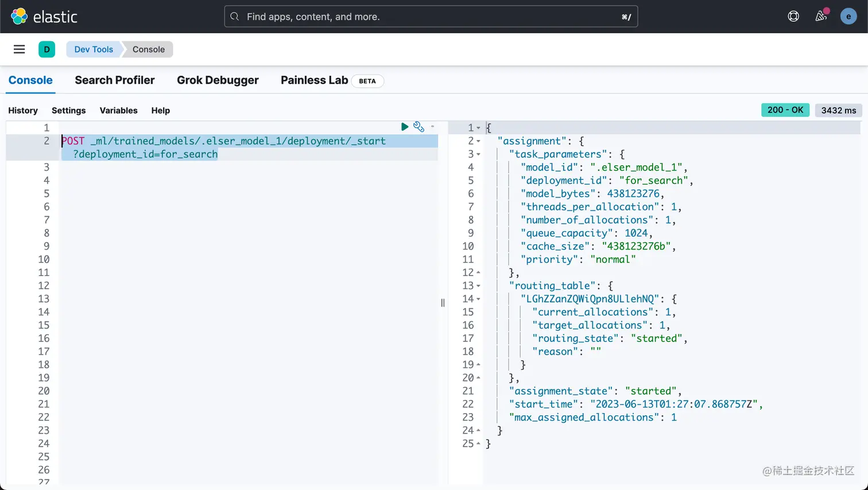Click the "reason" line
This screenshot has height=490, width=868.
pos(567,352)
